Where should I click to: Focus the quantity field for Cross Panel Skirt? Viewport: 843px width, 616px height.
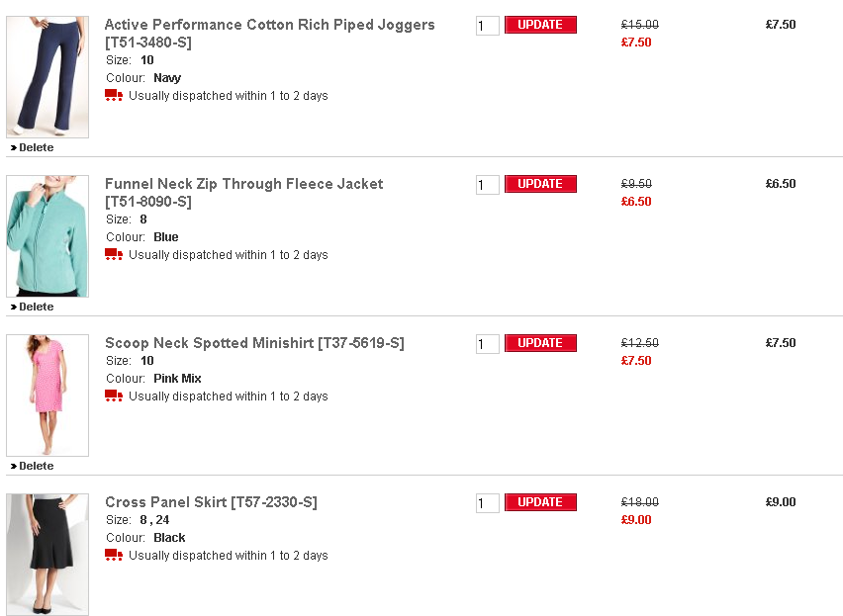tap(487, 503)
